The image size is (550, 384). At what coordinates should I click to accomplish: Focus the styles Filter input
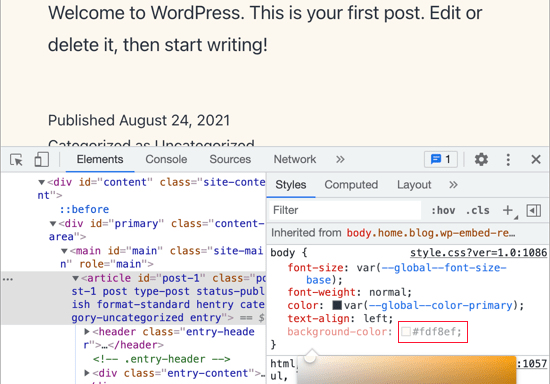click(345, 210)
